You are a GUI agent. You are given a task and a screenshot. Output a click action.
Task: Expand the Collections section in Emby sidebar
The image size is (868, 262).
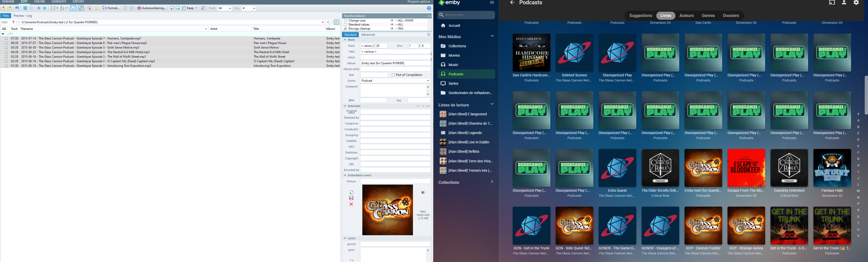[492, 182]
